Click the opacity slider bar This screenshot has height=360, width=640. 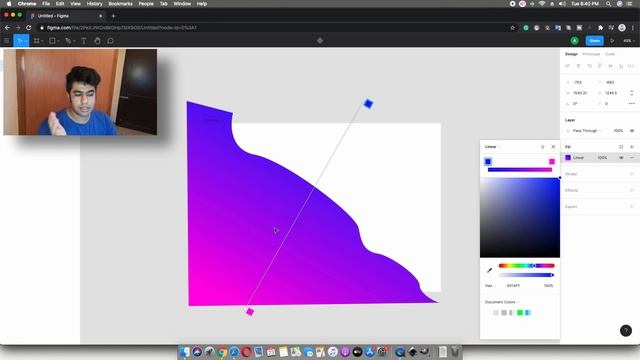tap(526, 275)
